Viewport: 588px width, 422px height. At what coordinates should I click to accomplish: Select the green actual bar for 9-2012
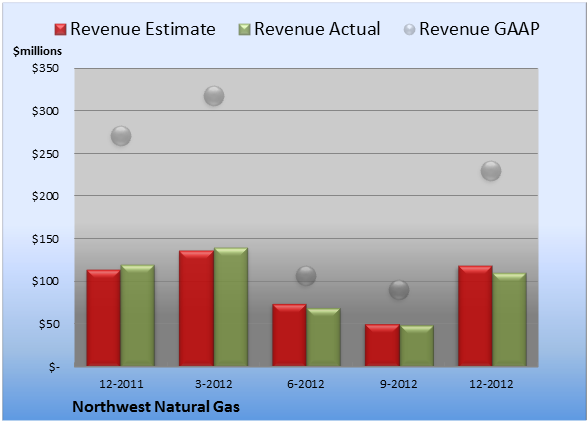click(x=416, y=346)
